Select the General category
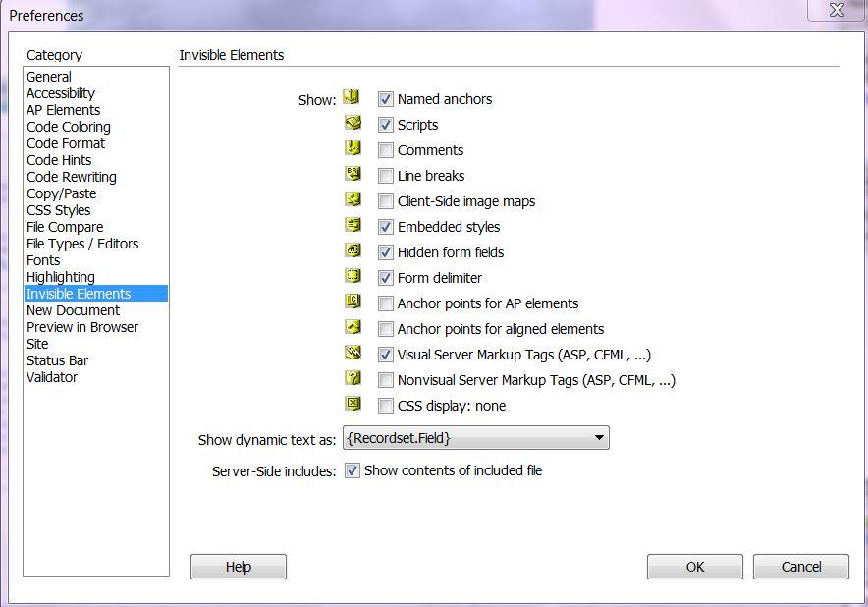The height and width of the screenshot is (607, 868). (x=96, y=77)
